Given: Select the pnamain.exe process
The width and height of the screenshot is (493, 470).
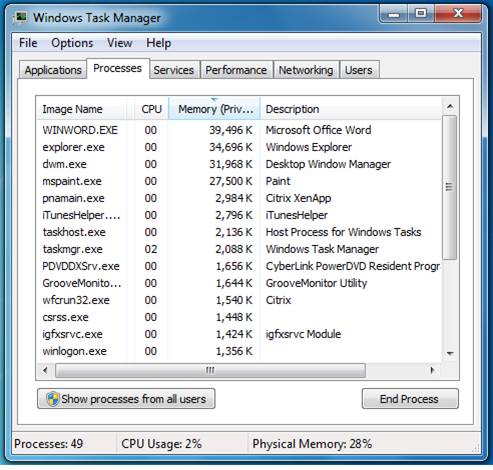Looking at the screenshot, I should (x=239, y=198).
